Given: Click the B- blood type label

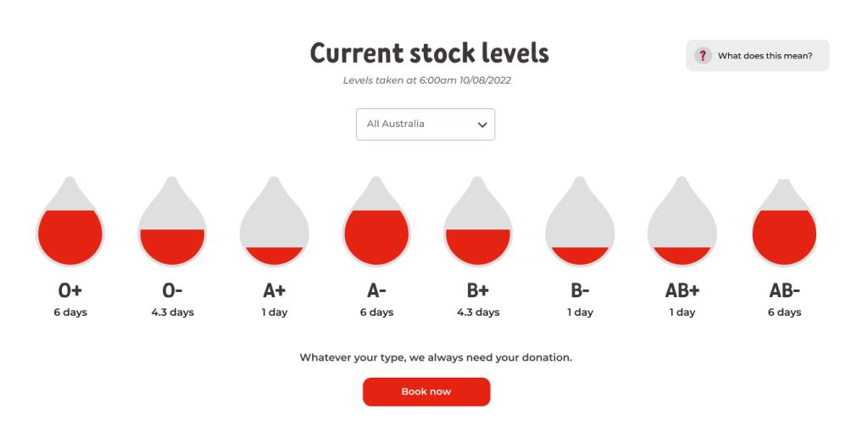Looking at the screenshot, I should (580, 290).
